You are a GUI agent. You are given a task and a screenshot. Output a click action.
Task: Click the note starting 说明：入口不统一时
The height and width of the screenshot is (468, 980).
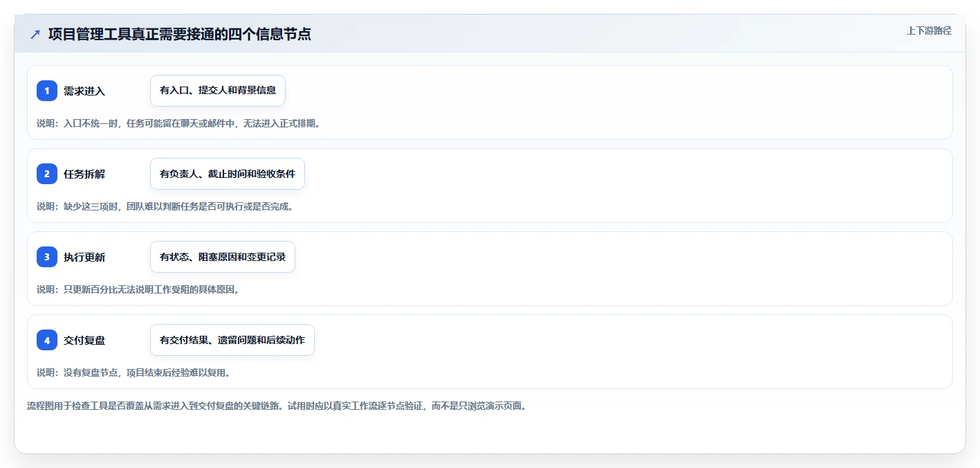[x=178, y=123]
